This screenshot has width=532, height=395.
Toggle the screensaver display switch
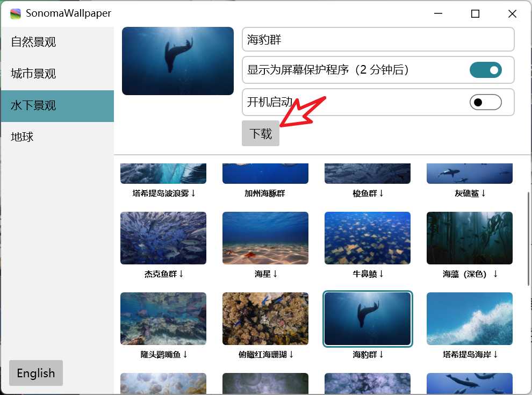(x=486, y=70)
